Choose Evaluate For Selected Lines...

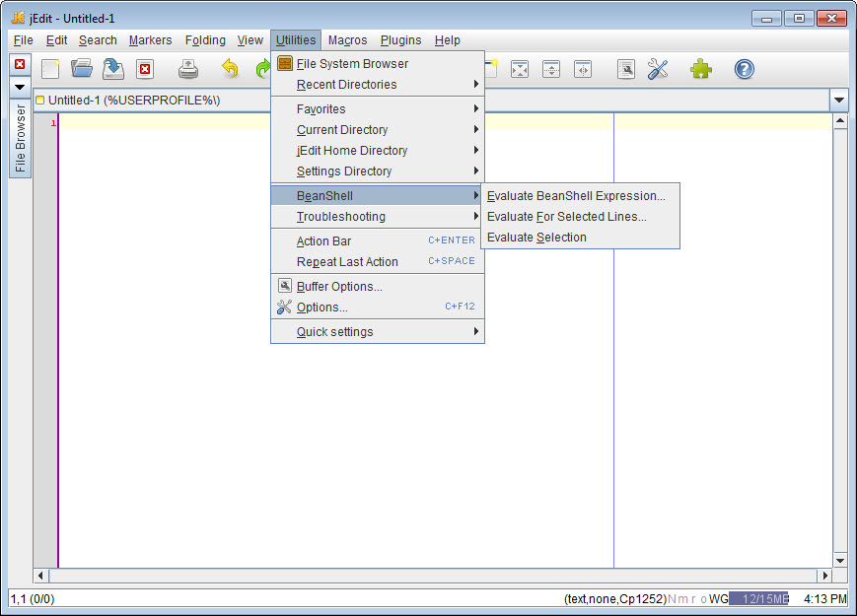click(581, 217)
